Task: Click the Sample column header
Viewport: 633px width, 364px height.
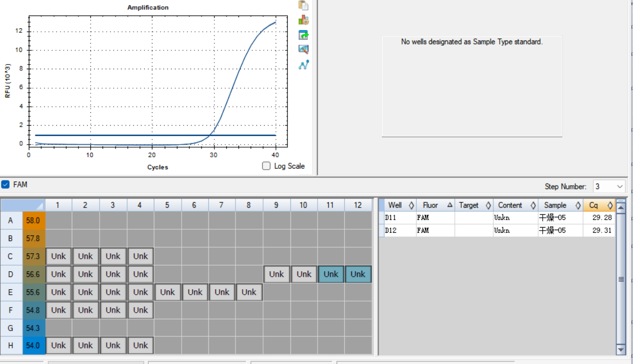Action: [560, 205]
